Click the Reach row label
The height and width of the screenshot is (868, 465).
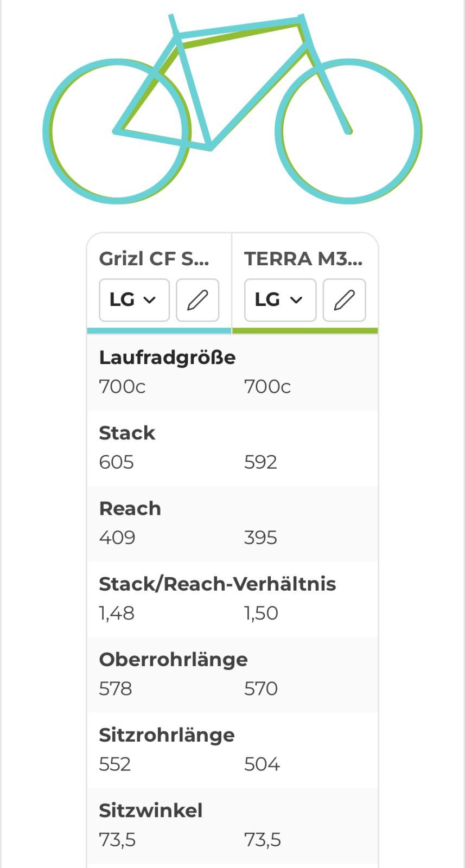pyautogui.click(x=130, y=508)
